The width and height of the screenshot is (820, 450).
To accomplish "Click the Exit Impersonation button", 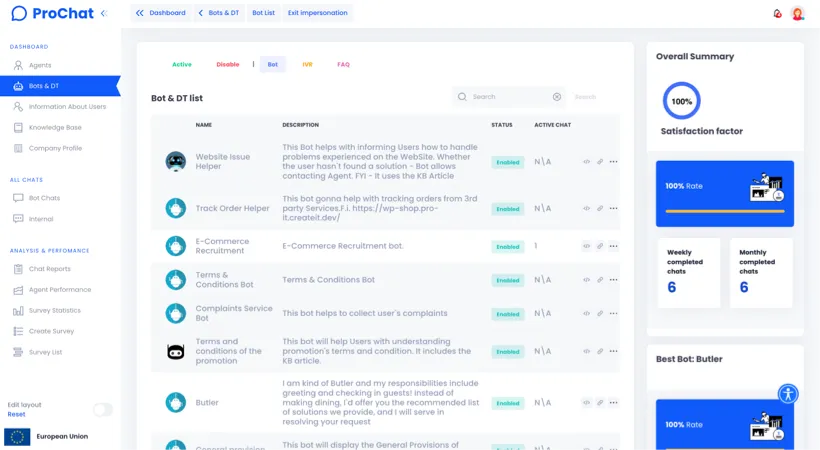I will (317, 13).
